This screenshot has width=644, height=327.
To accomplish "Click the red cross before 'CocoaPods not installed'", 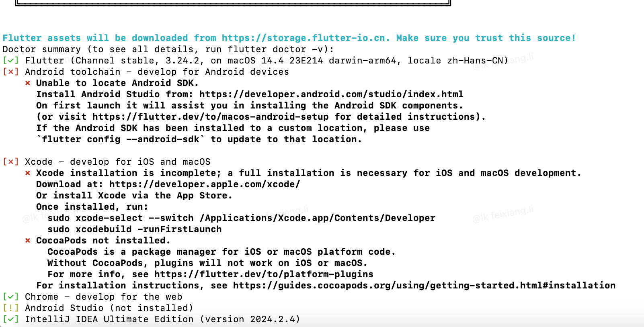I will pos(28,241).
